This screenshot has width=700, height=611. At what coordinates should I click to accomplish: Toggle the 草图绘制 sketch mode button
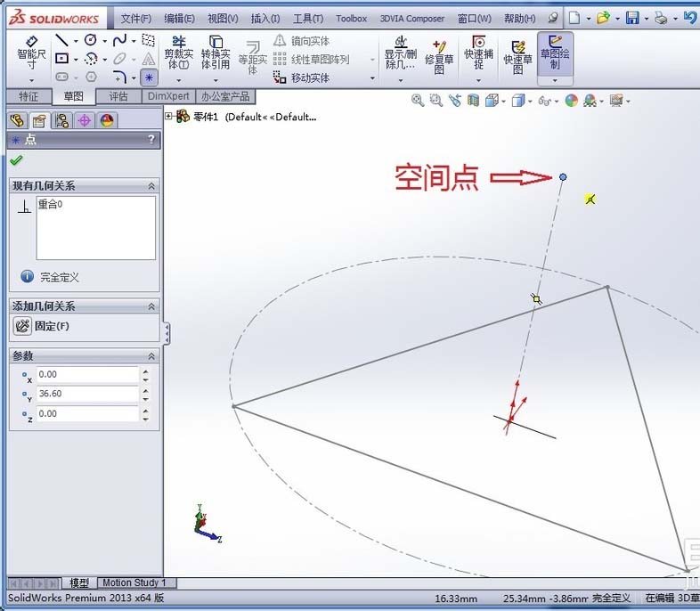[x=555, y=53]
